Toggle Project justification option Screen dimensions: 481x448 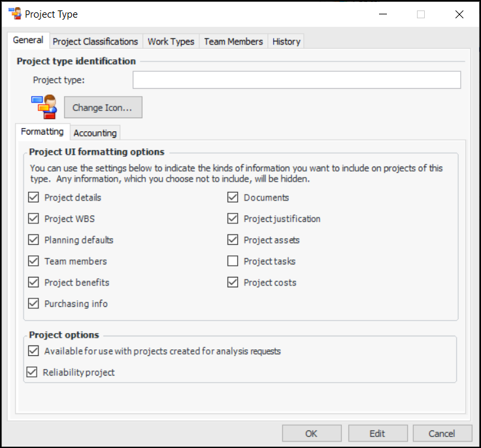pyautogui.click(x=233, y=219)
